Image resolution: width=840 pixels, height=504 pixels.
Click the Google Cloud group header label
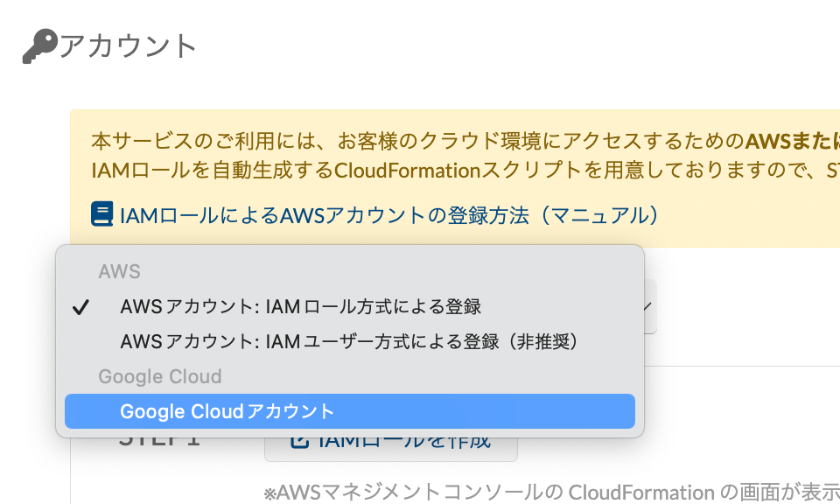point(159,376)
